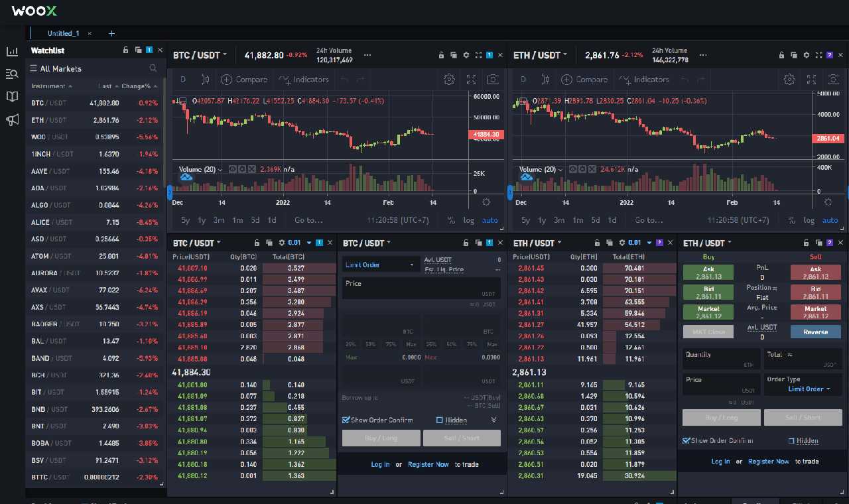Switch to the Untitled_1 workspace tab
Image resolution: width=849 pixels, height=504 pixels.
63,33
